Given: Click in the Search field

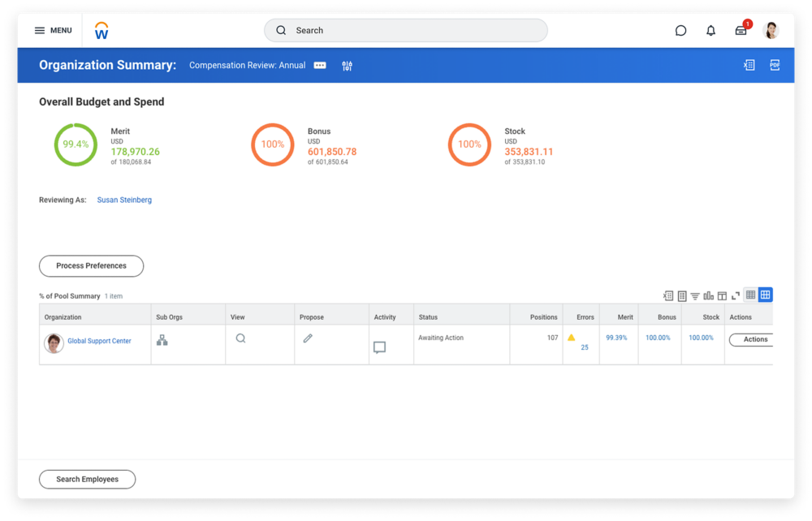Looking at the screenshot, I should (x=406, y=31).
